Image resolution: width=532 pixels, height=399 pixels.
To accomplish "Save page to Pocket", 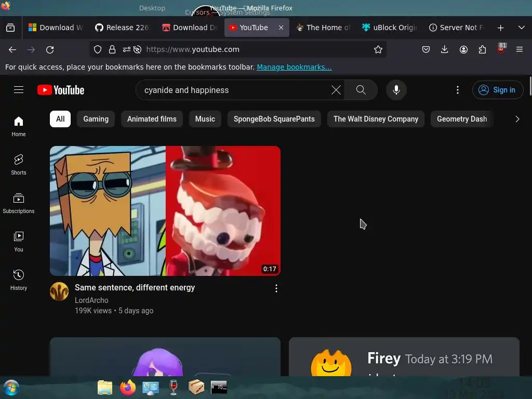I will coord(426,49).
